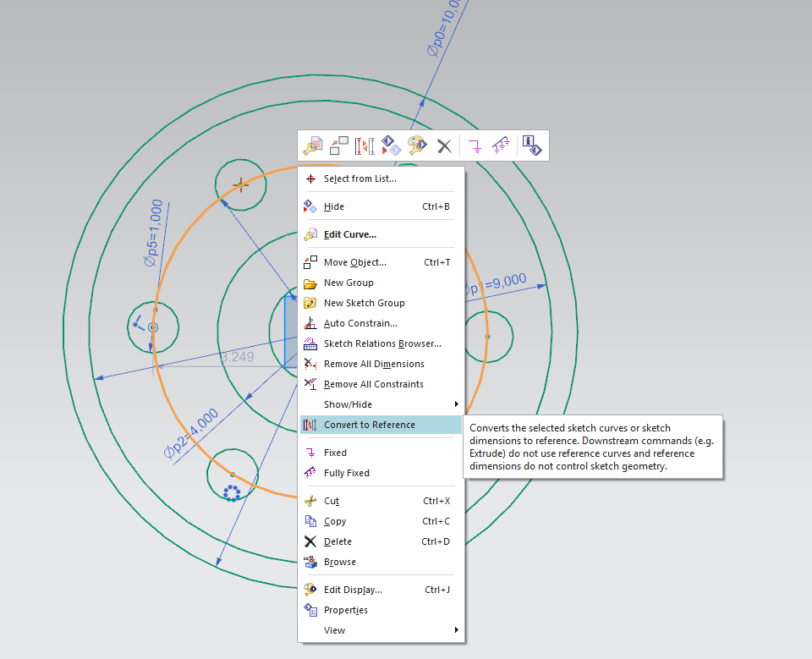Apply Fully Fixed constraint from the floating toolbar

pos(501,146)
